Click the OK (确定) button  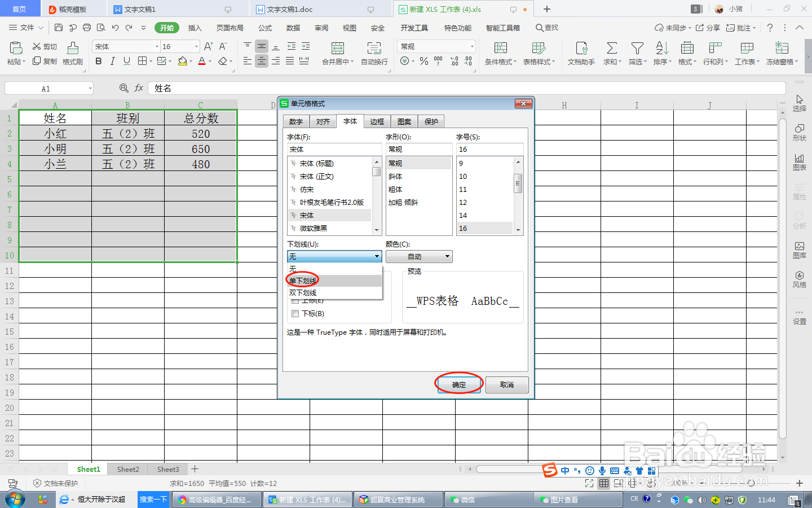point(459,384)
